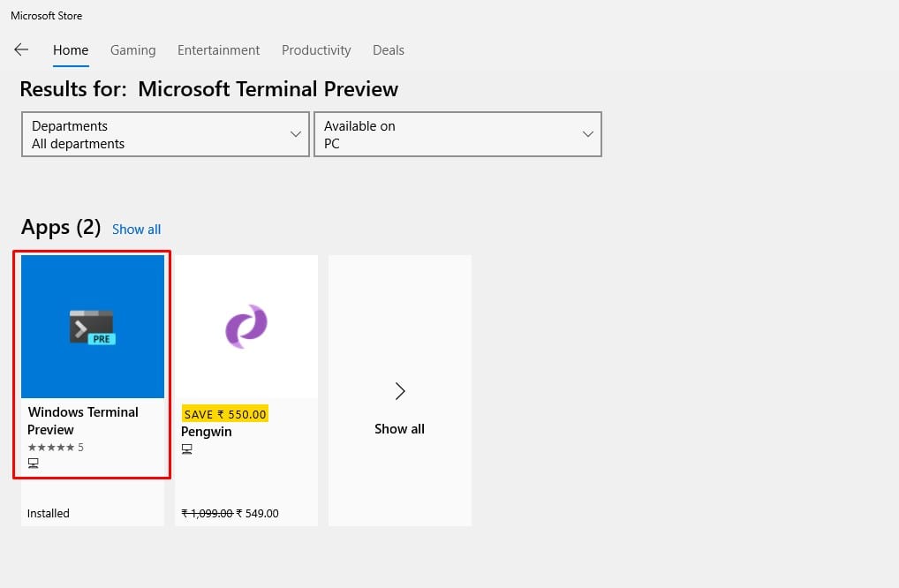Click the Pengwin price ₹ 549.00

coord(258,514)
